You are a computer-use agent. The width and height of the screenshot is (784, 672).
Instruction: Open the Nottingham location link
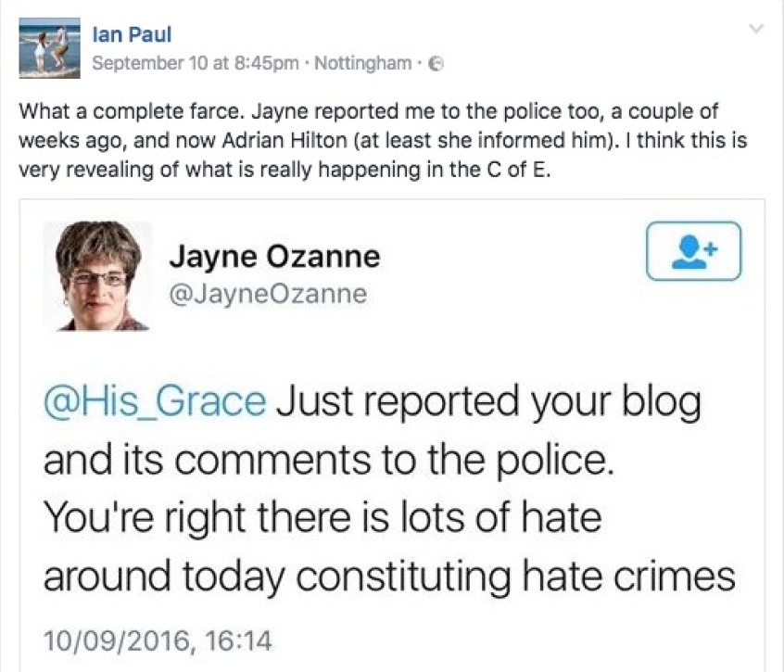pos(364,64)
